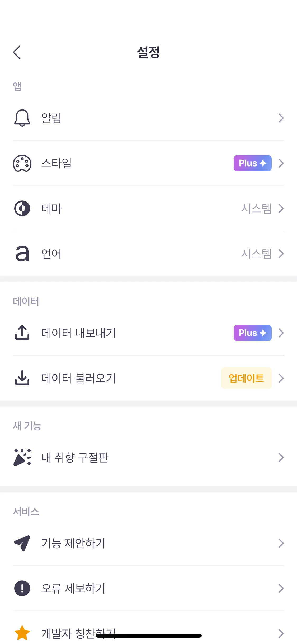Open language selector showing 시스템
The height and width of the screenshot is (644, 297).
pyautogui.click(x=256, y=254)
